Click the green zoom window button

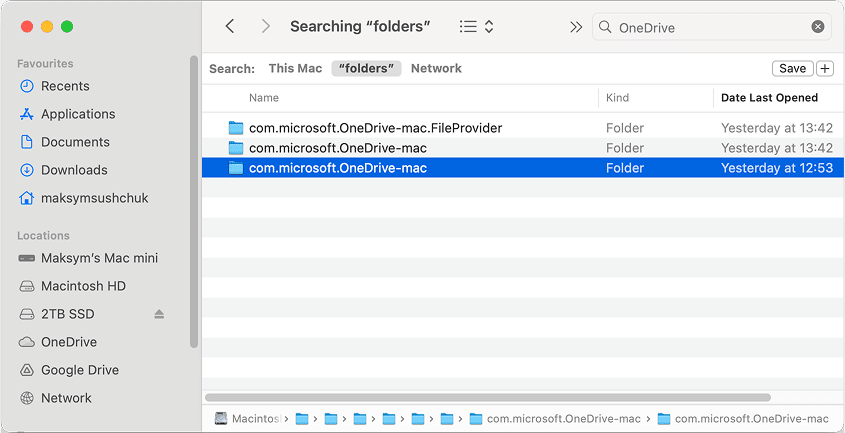pyautogui.click(x=67, y=26)
